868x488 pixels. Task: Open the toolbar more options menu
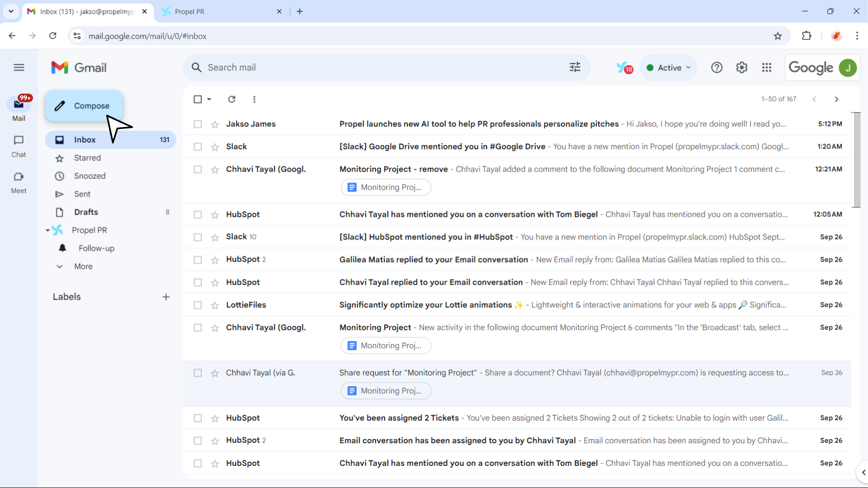coord(254,99)
